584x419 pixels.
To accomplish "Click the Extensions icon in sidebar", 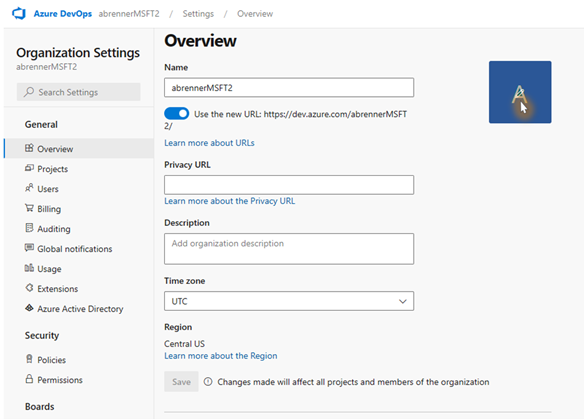I will [29, 288].
